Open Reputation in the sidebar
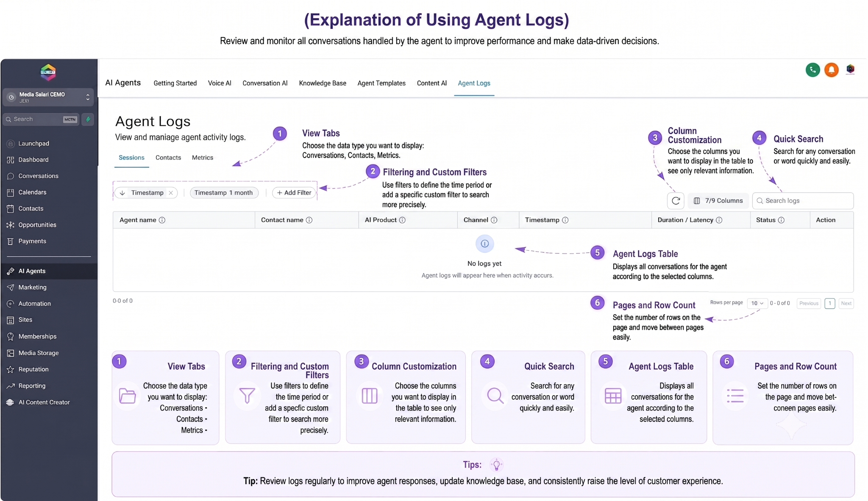This screenshot has height=501, width=868. [33, 369]
